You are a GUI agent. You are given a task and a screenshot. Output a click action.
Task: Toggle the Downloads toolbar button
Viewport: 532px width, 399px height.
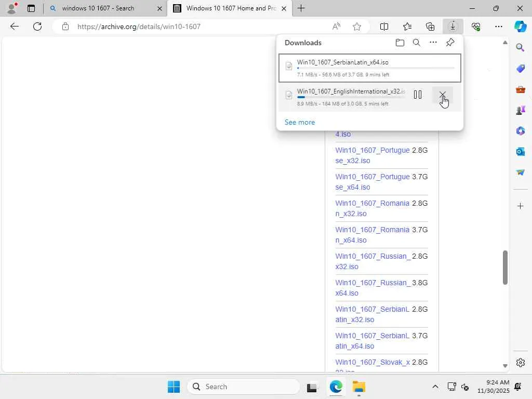click(453, 26)
